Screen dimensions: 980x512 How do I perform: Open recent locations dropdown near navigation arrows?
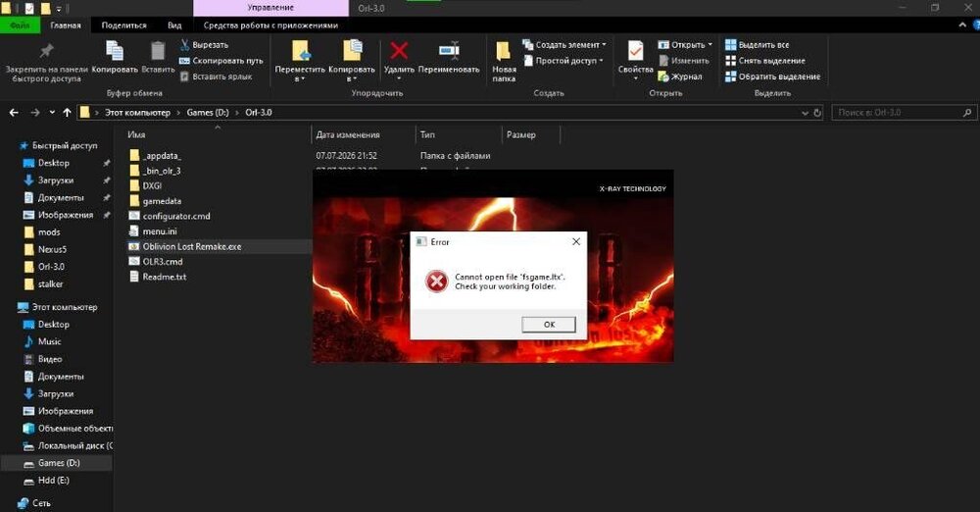(52, 113)
